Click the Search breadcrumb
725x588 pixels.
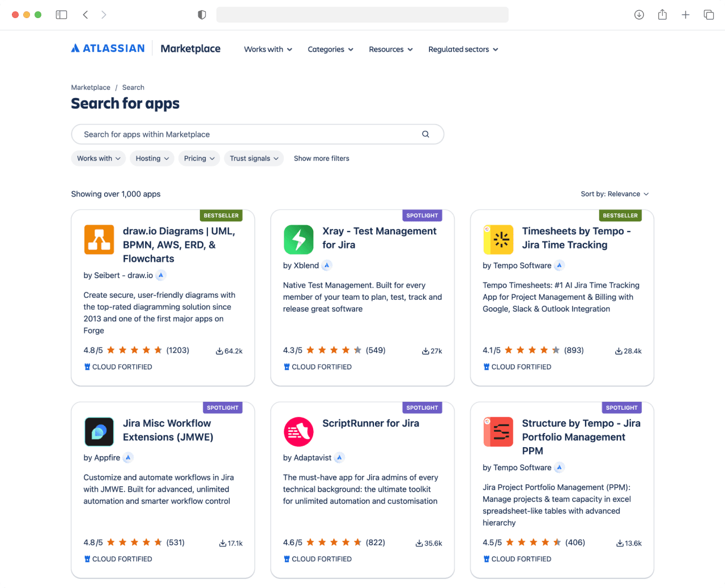point(133,87)
